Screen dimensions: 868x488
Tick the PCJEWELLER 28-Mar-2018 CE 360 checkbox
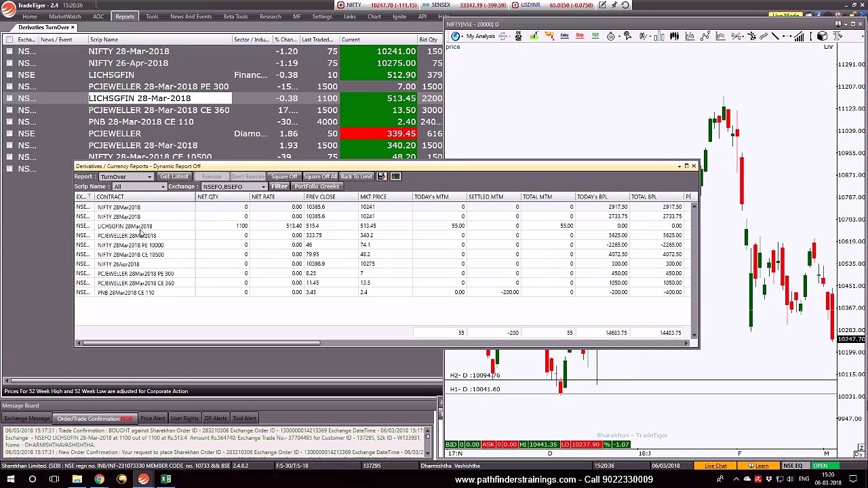coord(9,110)
